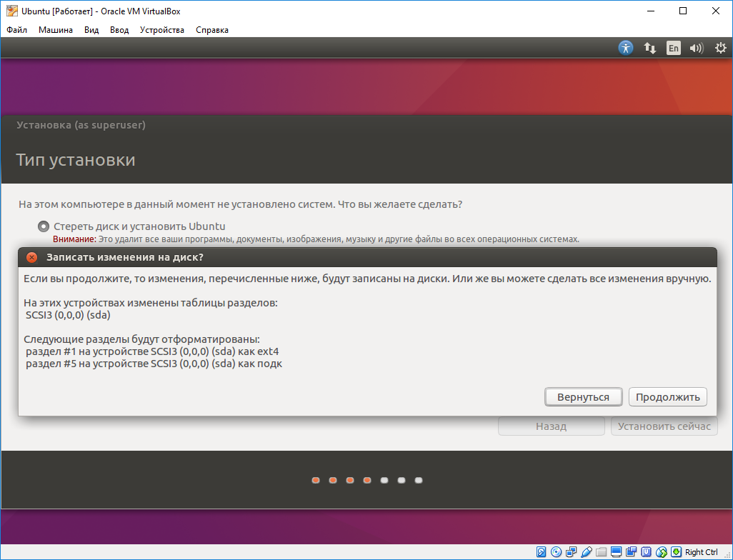Minimize the VirtualBox window
Screen dimensions: 733x560
pyautogui.click(x=650, y=11)
